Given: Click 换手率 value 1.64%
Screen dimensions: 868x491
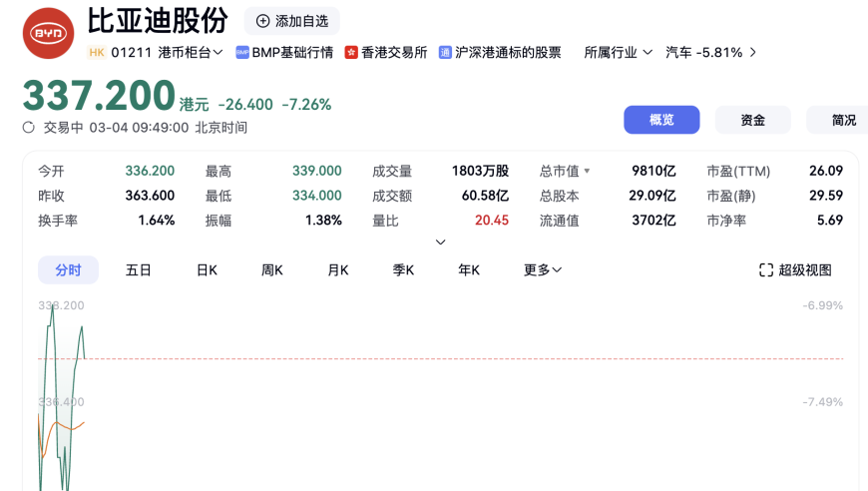Looking at the screenshot, I should pos(156,221).
